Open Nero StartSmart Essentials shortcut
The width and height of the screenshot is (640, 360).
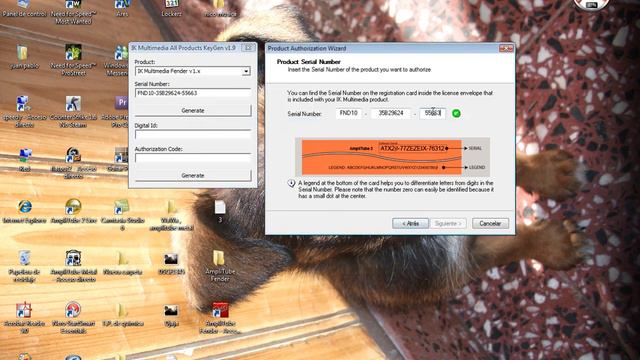[x=73, y=310]
